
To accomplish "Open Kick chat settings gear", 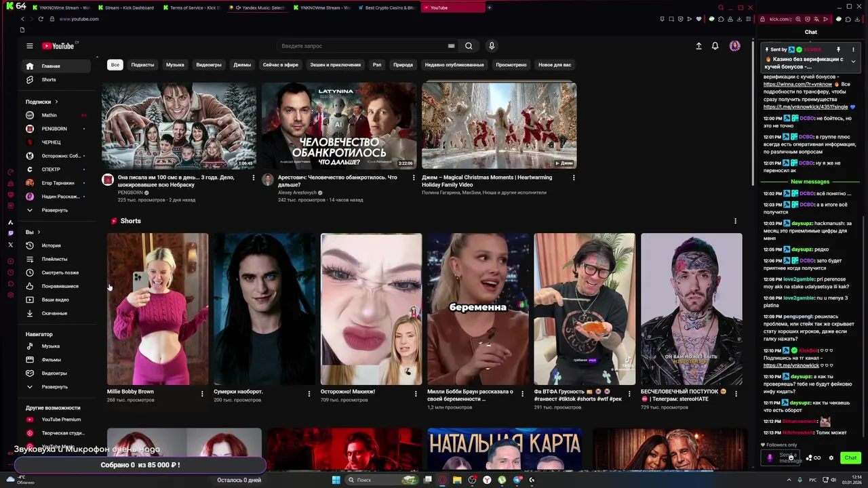I will coord(831,458).
